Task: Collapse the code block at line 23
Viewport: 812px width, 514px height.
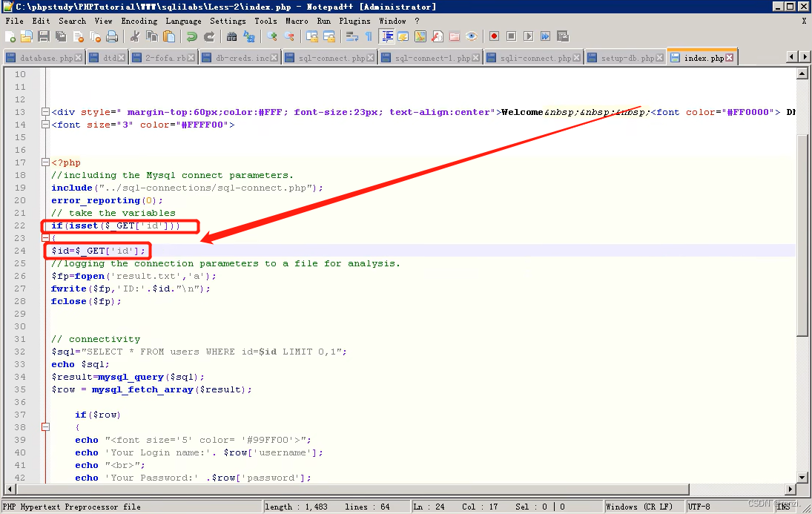Action: tap(45, 238)
